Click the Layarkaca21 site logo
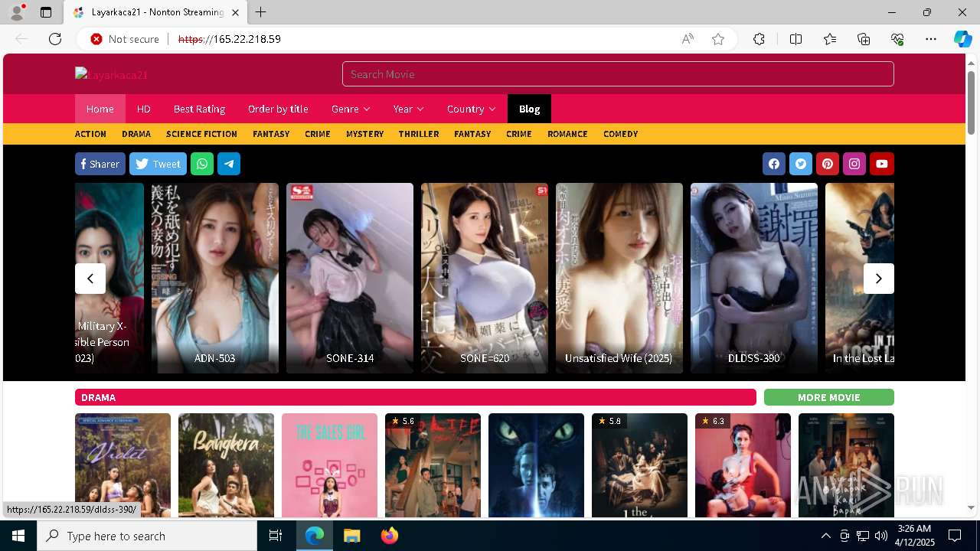 pos(111,74)
